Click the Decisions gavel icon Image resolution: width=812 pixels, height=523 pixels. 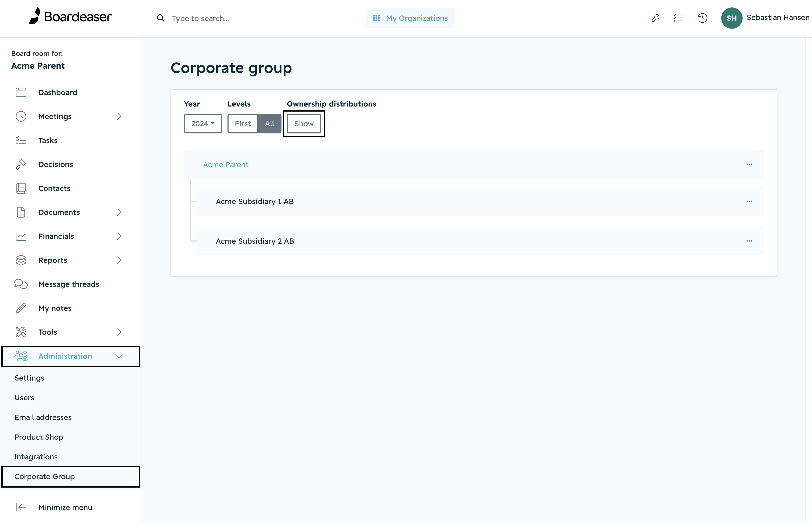tap(21, 164)
